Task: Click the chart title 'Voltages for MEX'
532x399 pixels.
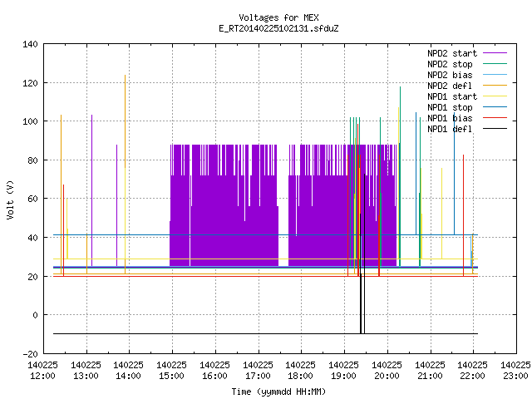Action: [278, 17]
